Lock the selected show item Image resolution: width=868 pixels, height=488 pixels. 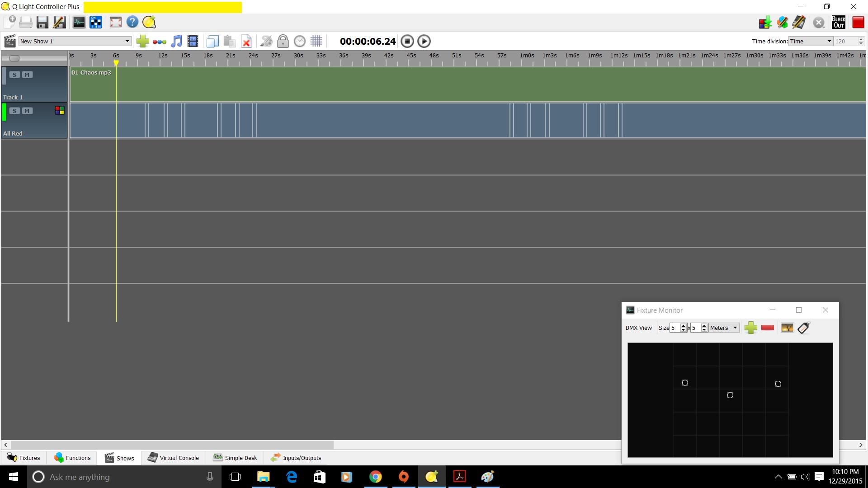click(283, 41)
